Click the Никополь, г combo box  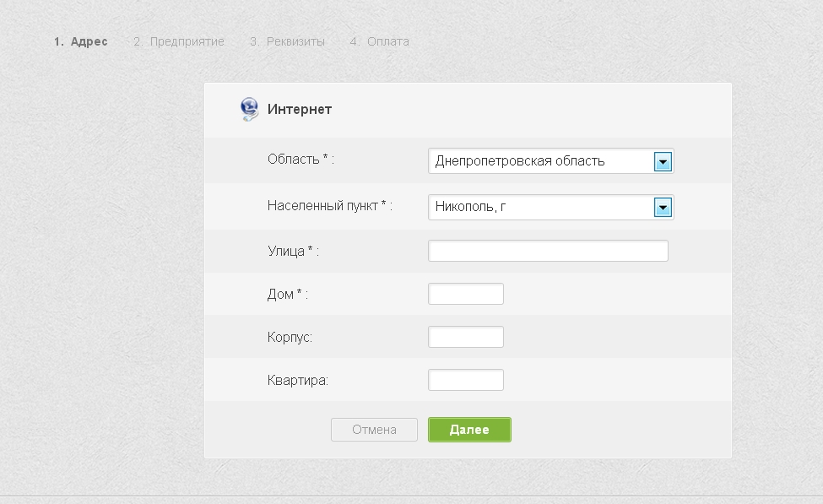click(550, 208)
